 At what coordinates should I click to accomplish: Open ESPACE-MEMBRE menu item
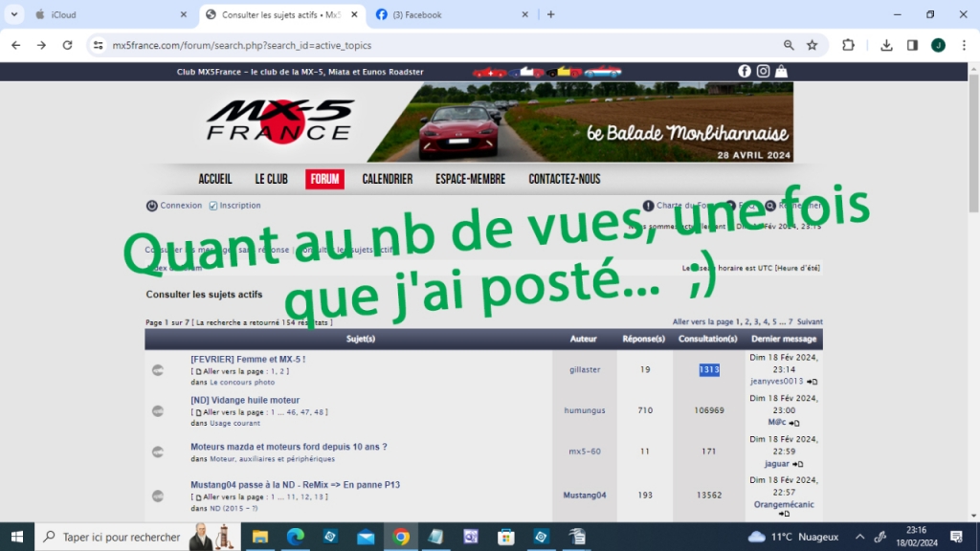click(471, 179)
